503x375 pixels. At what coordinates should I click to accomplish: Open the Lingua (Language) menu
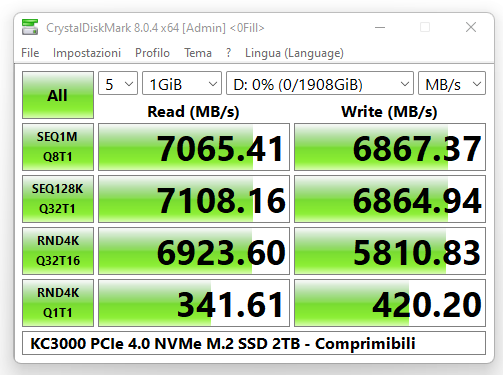(294, 53)
